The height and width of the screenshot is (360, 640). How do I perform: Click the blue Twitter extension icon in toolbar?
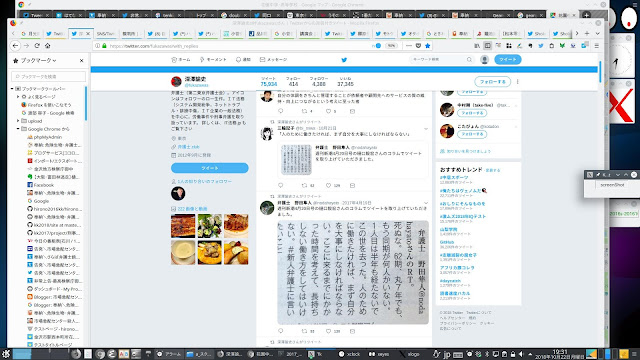[x=541, y=46]
